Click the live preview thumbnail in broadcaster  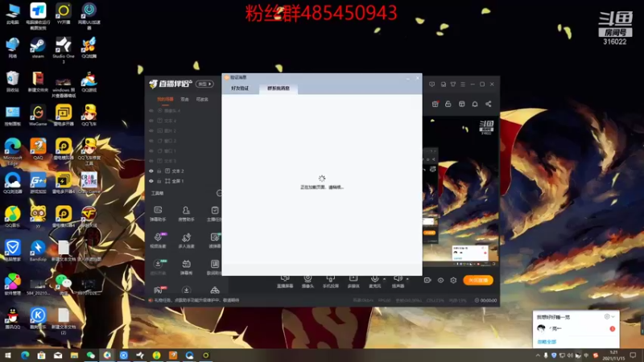click(x=460, y=191)
